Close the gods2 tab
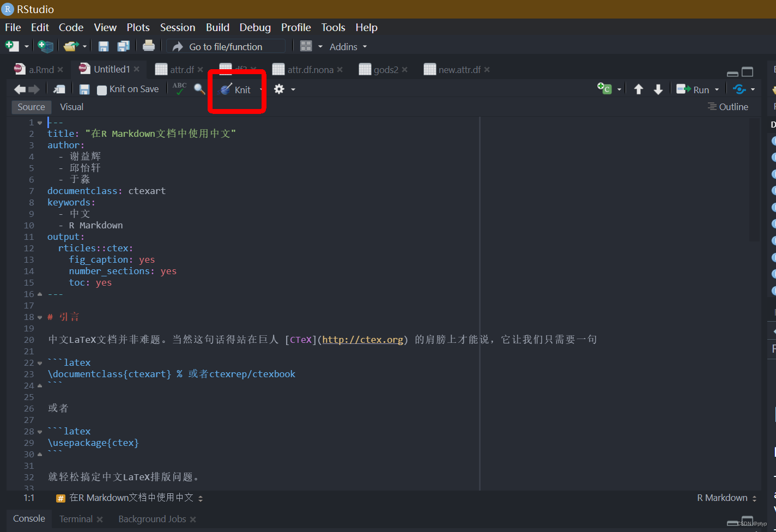The height and width of the screenshot is (532, 776). point(405,70)
